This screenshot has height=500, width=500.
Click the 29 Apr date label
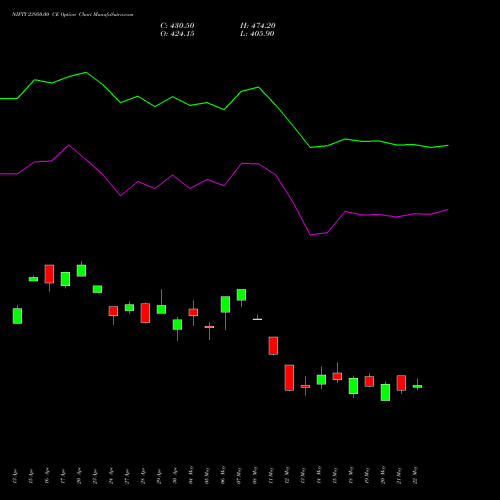[159, 475]
